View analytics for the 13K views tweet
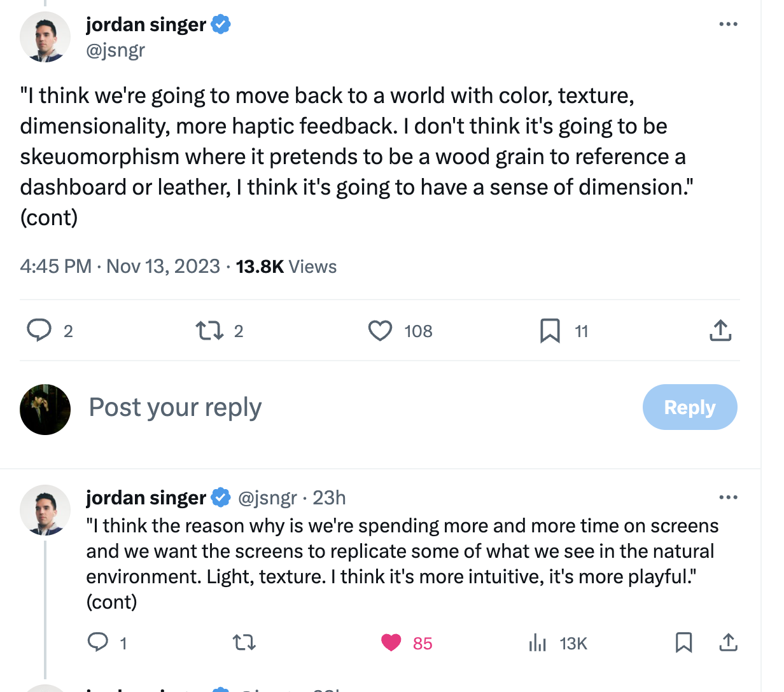 [538, 642]
